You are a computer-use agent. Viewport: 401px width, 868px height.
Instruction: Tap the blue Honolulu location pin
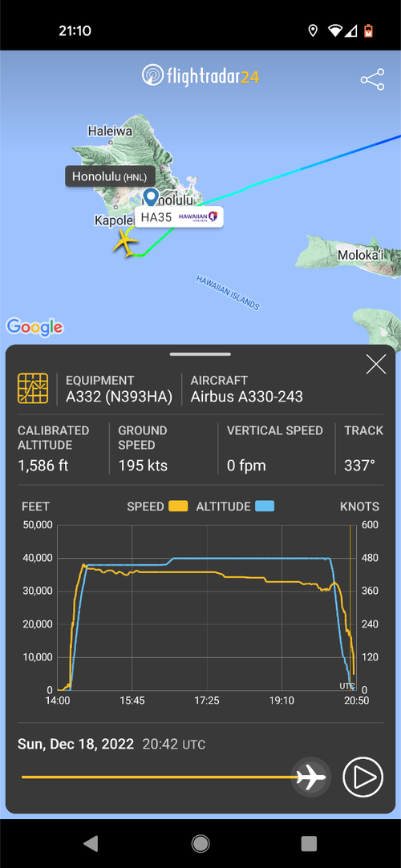coord(150,198)
